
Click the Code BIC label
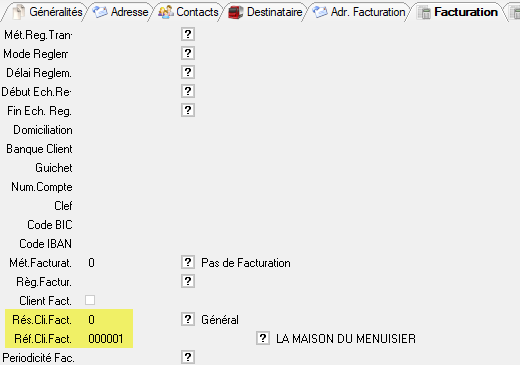coord(50,225)
